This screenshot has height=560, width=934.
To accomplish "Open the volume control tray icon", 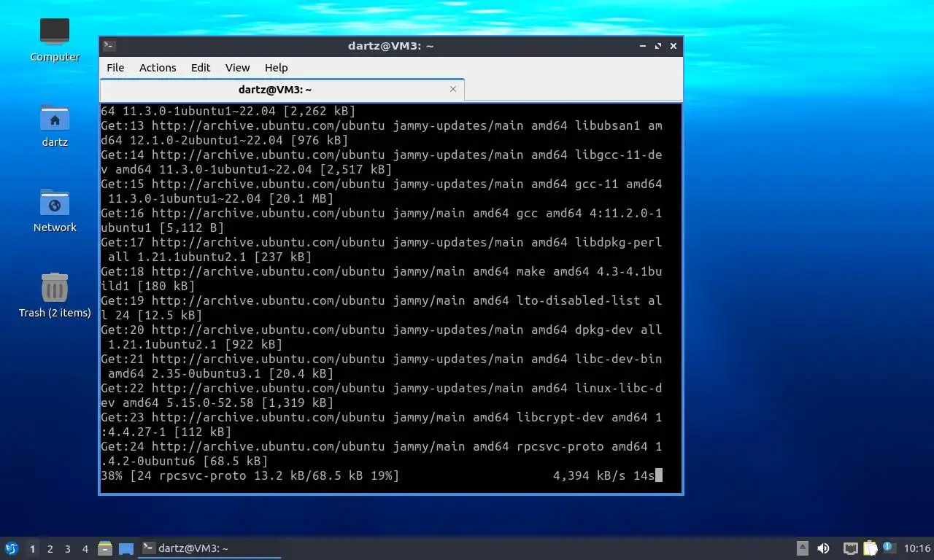I will point(824,548).
